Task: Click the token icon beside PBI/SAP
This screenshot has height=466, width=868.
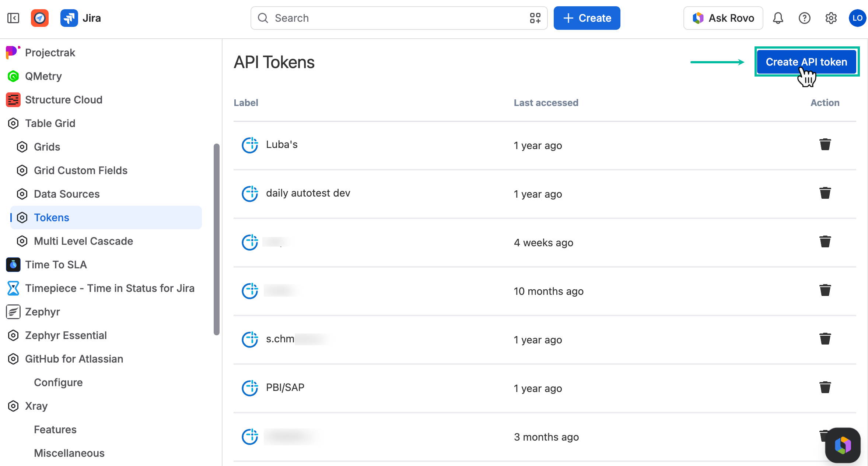Action: (x=250, y=388)
